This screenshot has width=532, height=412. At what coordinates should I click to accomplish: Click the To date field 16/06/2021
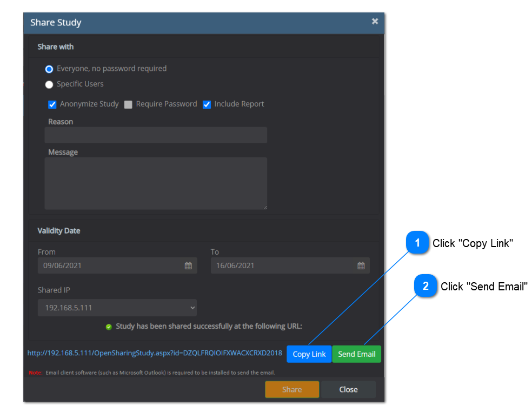pos(284,265)
